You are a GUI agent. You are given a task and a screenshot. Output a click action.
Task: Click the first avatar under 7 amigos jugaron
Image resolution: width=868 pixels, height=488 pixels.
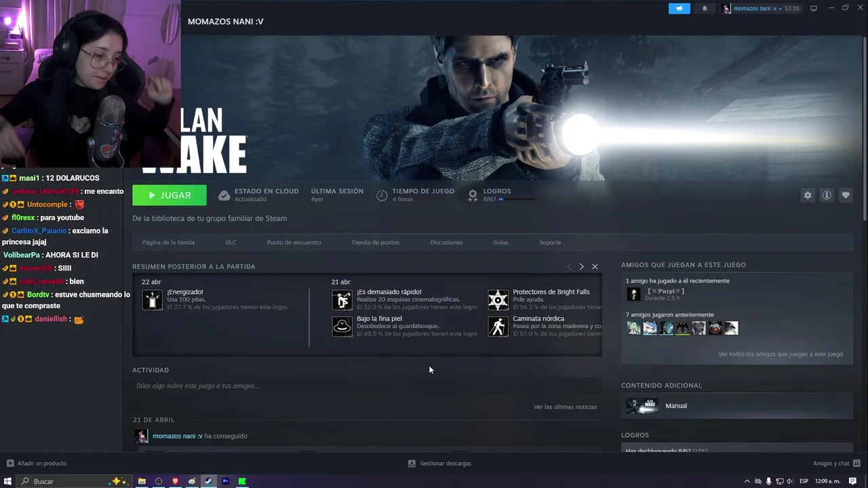click(x=634, y=328)
